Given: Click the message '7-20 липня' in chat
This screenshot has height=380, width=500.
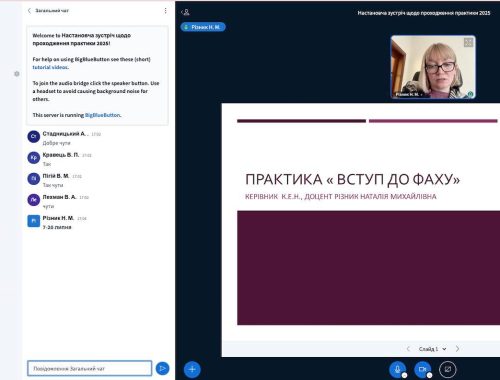Looking at the screenshot, I should pyautogui.click(x=57, y=227).
